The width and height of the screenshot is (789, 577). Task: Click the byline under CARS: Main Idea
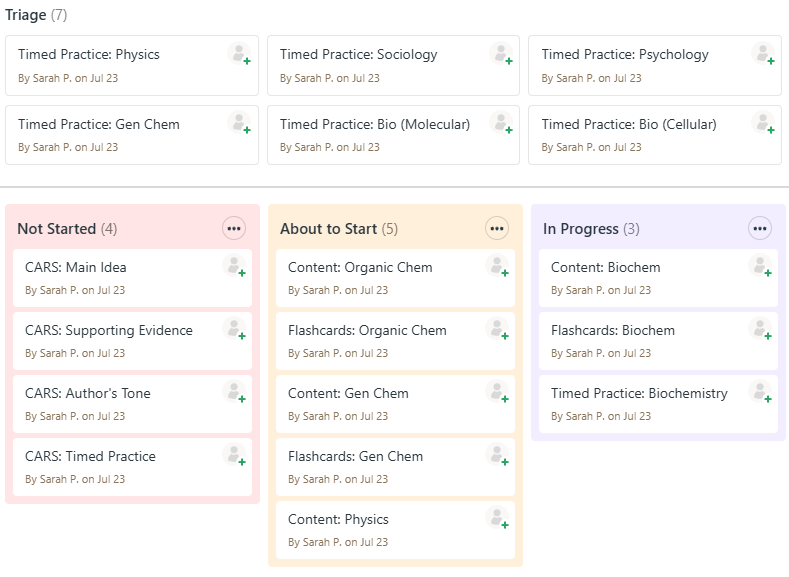tap(75, 290)
